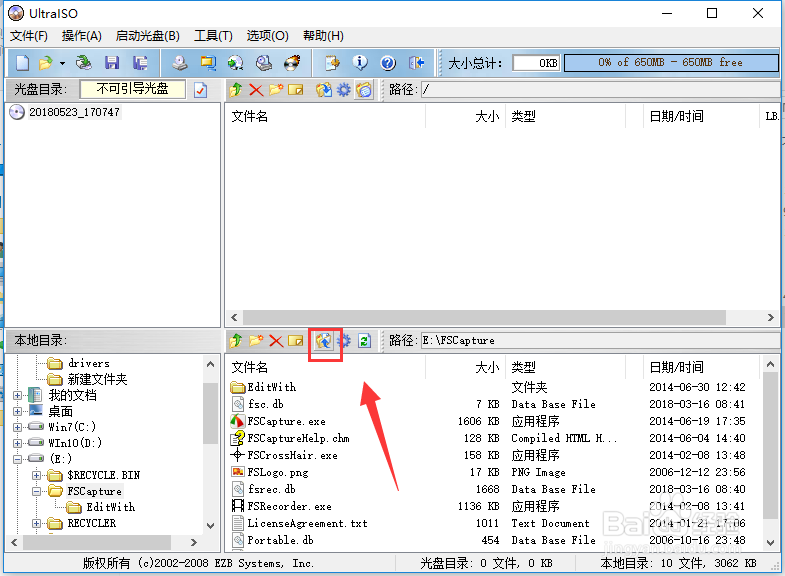The width and height of the screenshot is (785, 576).
Task: Click red X delete in local toolbar
Action: pos(276,341)
